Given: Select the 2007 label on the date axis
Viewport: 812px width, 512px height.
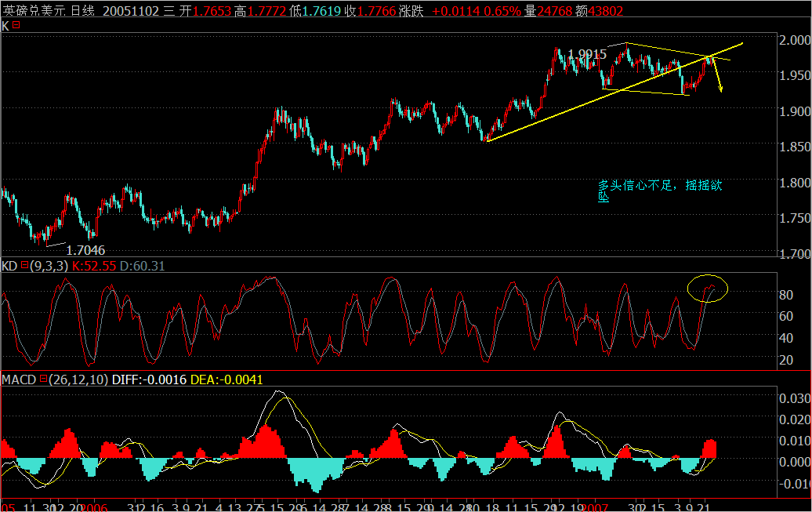Looking at the screenshot, I should click(x=593, y=506).
